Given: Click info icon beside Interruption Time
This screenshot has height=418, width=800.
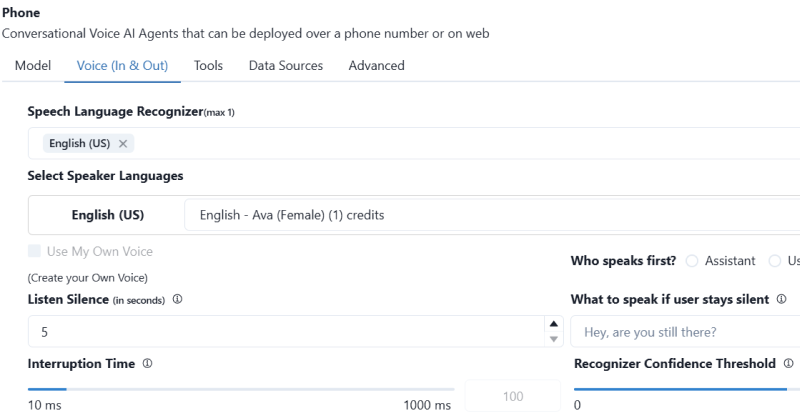Looking at the screenshot, I should click(147, 364).
